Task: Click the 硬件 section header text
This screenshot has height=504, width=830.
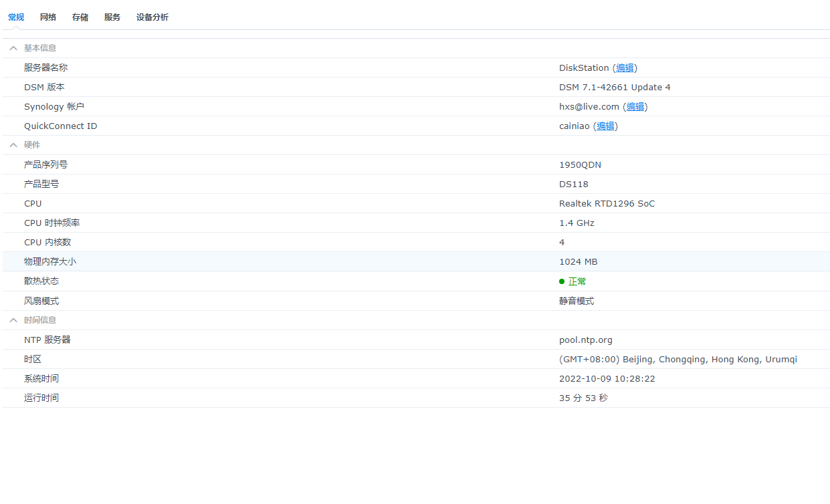Action: click(x=32, y=145)
